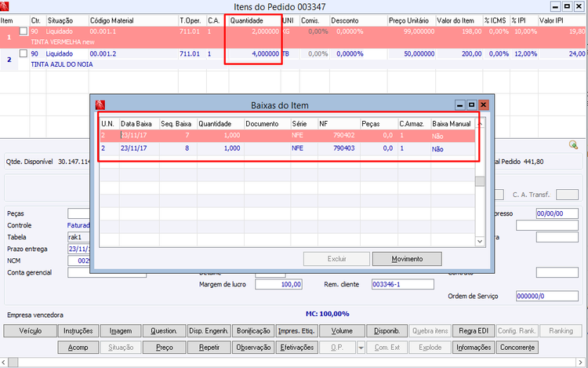
Task: Minimize the Baixas do Item window
Action: tap(460, 105)
